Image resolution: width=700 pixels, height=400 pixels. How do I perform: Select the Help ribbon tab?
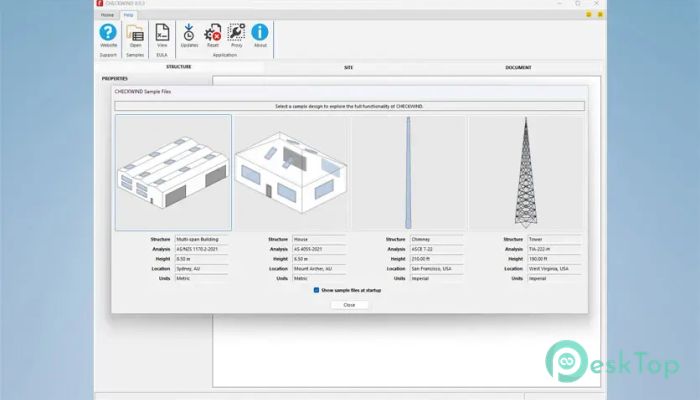pos(129,15)
